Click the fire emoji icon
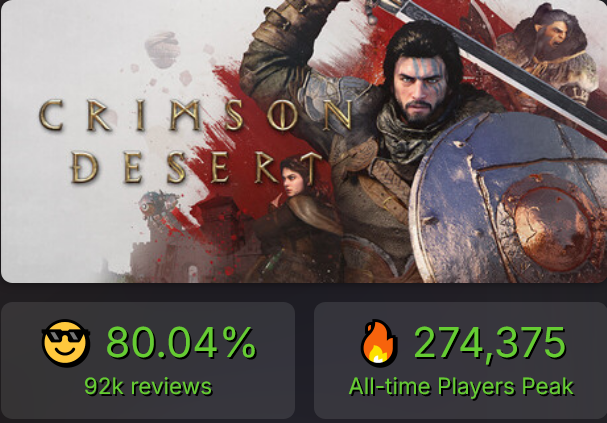Screen dimensions: 607x423 [x=379, y=343]
